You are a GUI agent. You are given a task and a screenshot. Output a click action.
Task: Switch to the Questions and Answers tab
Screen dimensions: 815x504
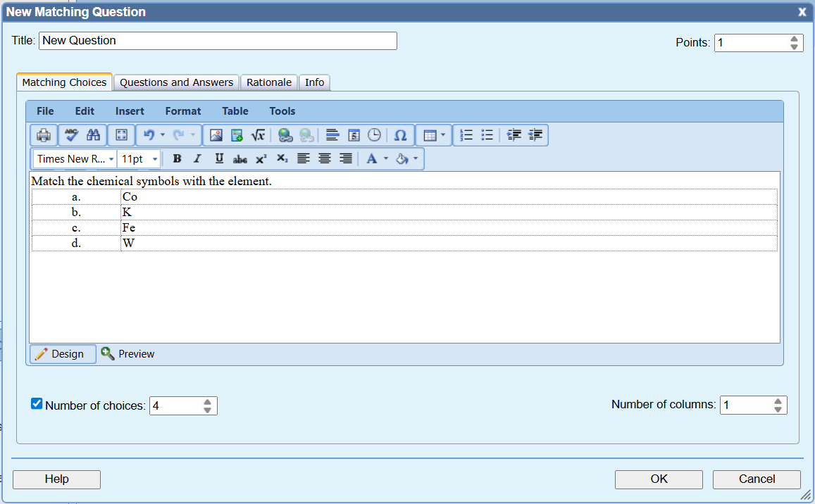175,82
